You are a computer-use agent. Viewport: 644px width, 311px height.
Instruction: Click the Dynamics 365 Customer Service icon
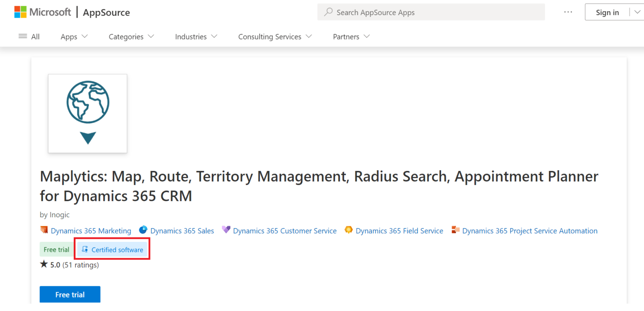(x=226, y=230)
